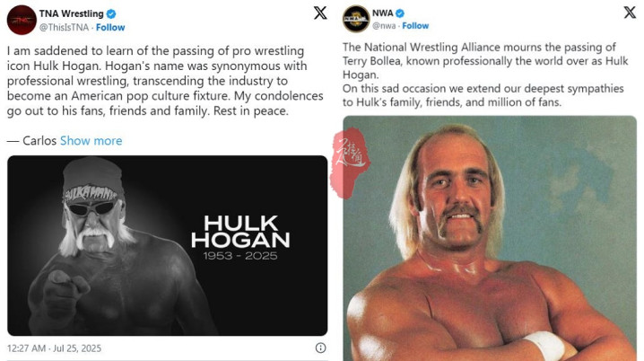Open the X logo on NWA tweet
Image resolution: width=644 pixels, height=361 pixels.
coord(630,13)
